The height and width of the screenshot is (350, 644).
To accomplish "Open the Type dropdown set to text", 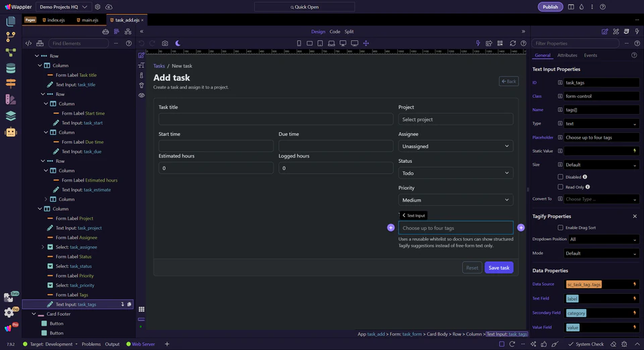I will click(x=601, y=123).
